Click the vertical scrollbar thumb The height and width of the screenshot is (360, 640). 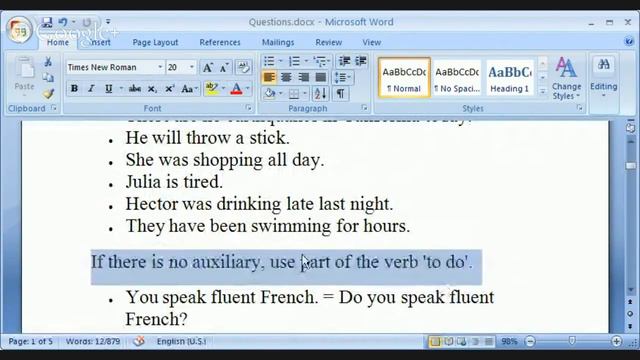click(x=631, y=166)
